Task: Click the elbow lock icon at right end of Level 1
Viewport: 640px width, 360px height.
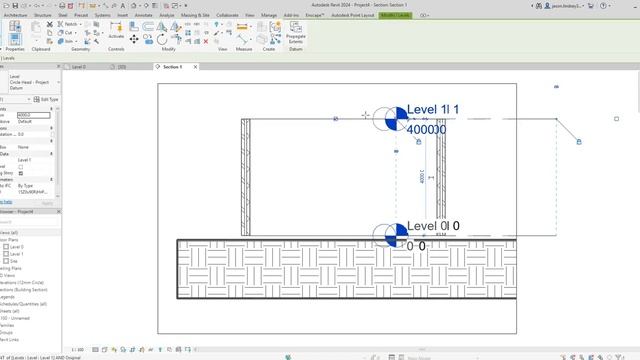Action: (x=579, y=142)
